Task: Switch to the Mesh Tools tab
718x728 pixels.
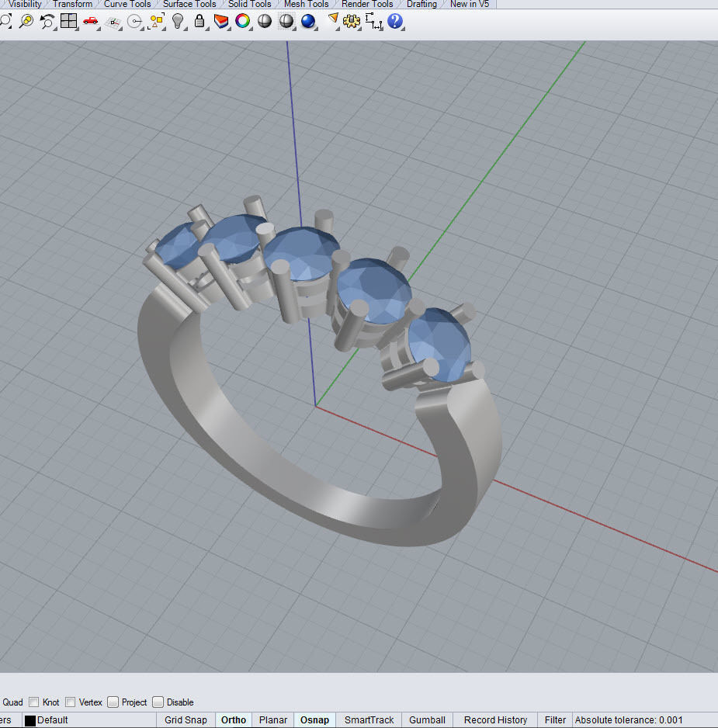Action: coord(306,4)
